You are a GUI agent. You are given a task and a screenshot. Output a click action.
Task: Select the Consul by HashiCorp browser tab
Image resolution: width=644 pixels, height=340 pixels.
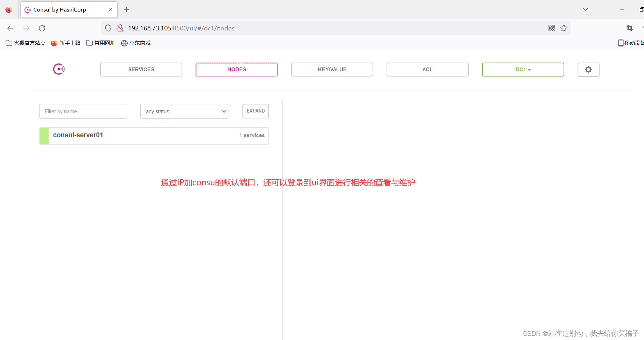69,10
